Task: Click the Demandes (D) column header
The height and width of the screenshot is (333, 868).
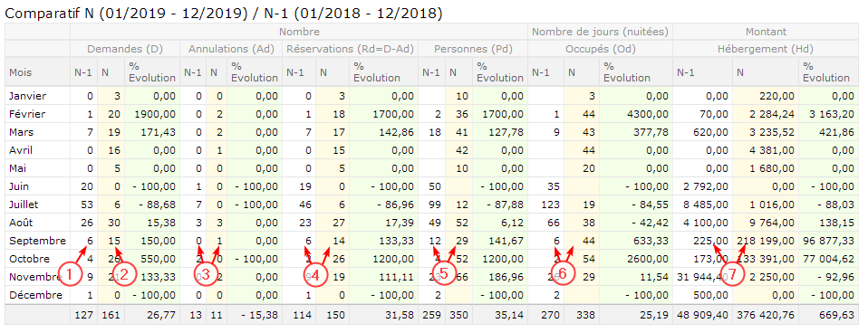Action: 125,49
